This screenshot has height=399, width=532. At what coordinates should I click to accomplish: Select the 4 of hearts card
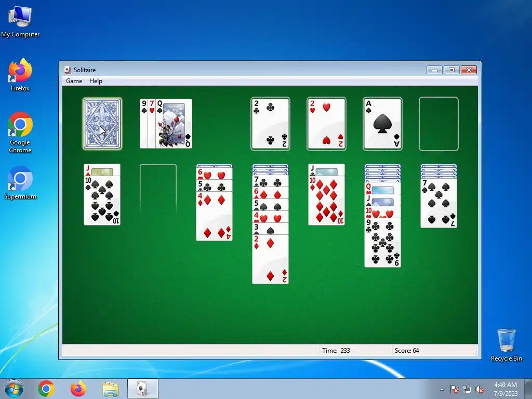click(270, 217)
